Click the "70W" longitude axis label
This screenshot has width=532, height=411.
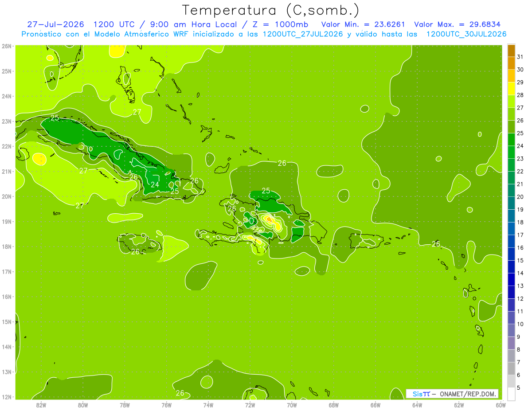click(292, 404)
